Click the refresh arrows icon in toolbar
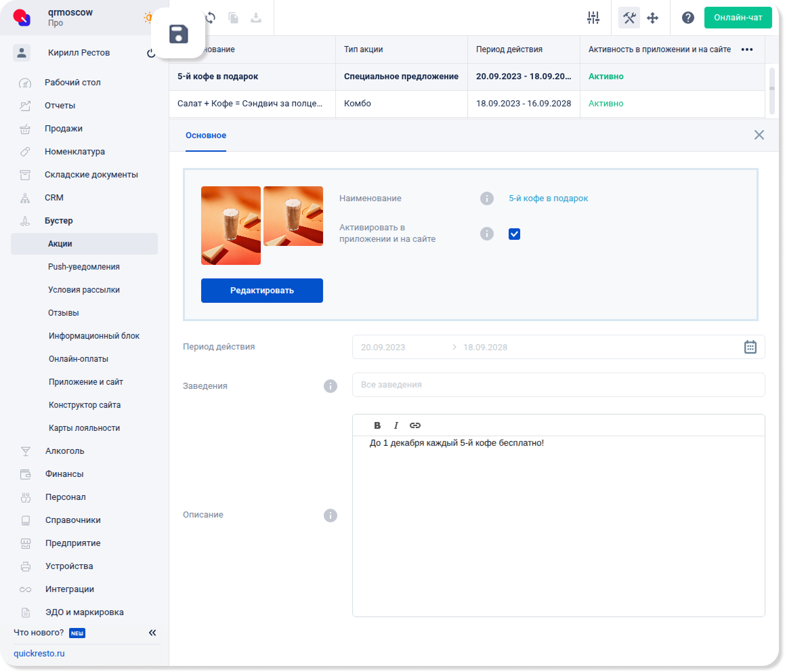 pyautogui.click(x=211, y=18)
